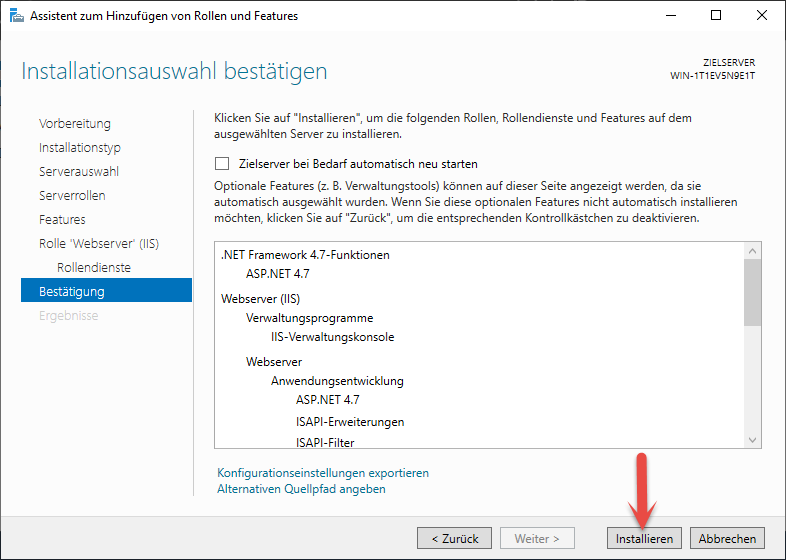Cancel the wizard with Abbrechen
This screenshot has height=560, width=786.
point(727,538)
